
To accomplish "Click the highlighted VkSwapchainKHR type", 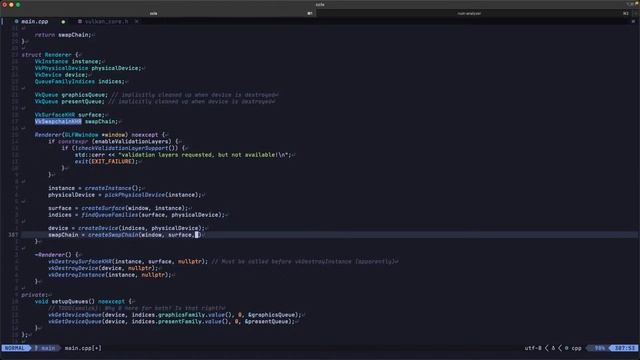I will point(58,122).
